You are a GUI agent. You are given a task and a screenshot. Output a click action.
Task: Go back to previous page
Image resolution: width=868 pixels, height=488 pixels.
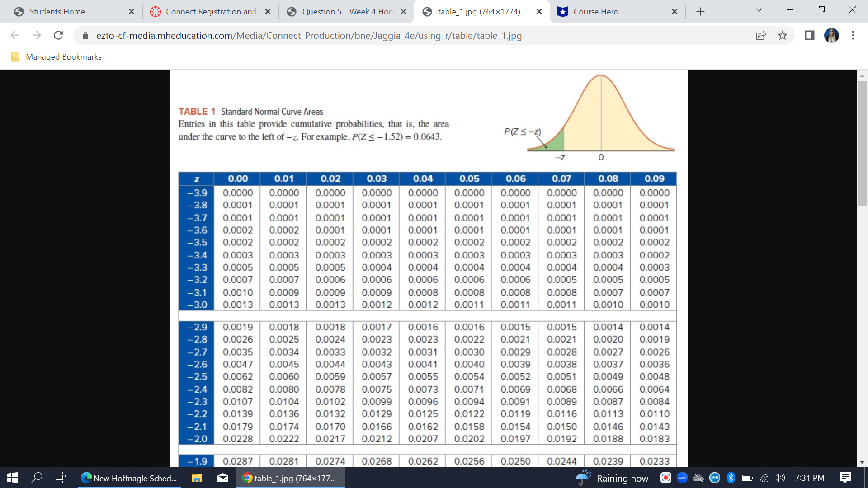pos(15,35)
